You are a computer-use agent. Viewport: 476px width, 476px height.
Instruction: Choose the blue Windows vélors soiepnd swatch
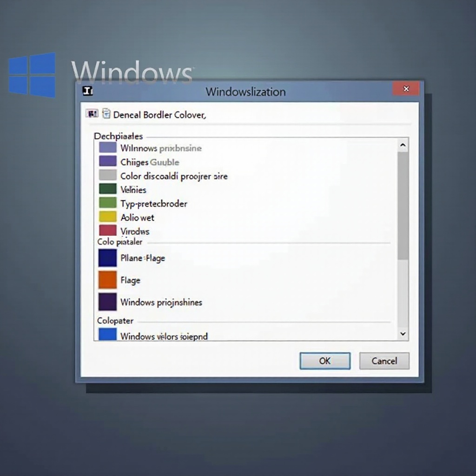click(107, 334)
